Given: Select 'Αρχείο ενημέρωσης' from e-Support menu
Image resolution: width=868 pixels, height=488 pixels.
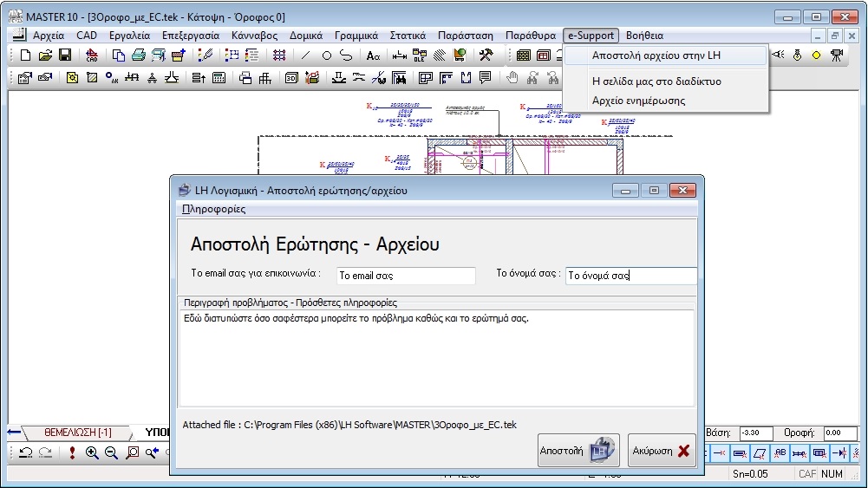Looking at the screenshot, I should 638,101.
